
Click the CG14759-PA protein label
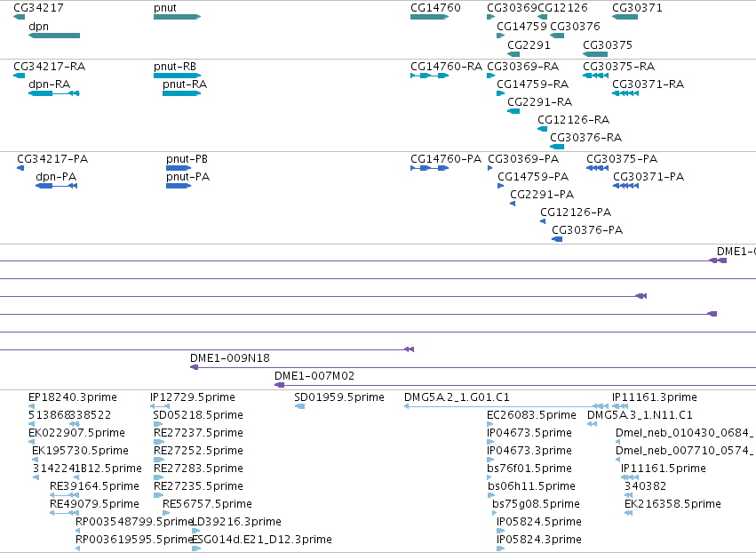[533, 177]
